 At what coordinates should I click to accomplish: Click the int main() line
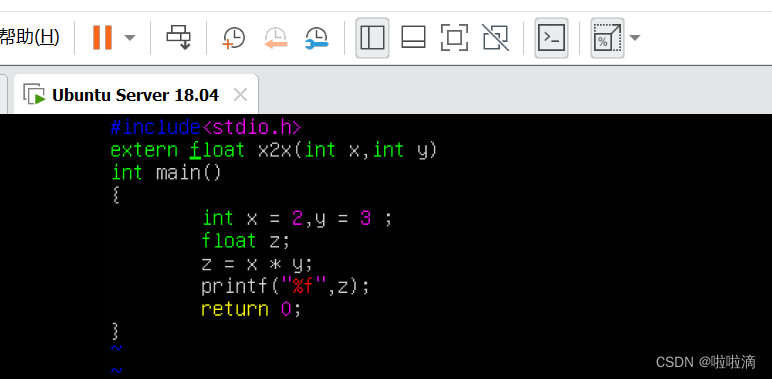click(x=166, y=173)
